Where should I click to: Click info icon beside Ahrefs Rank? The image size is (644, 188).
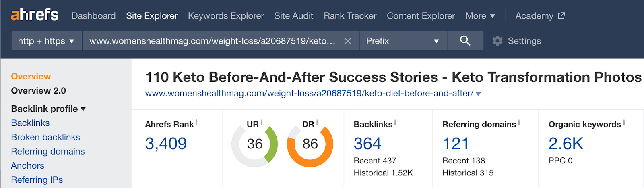coord(196,123)
